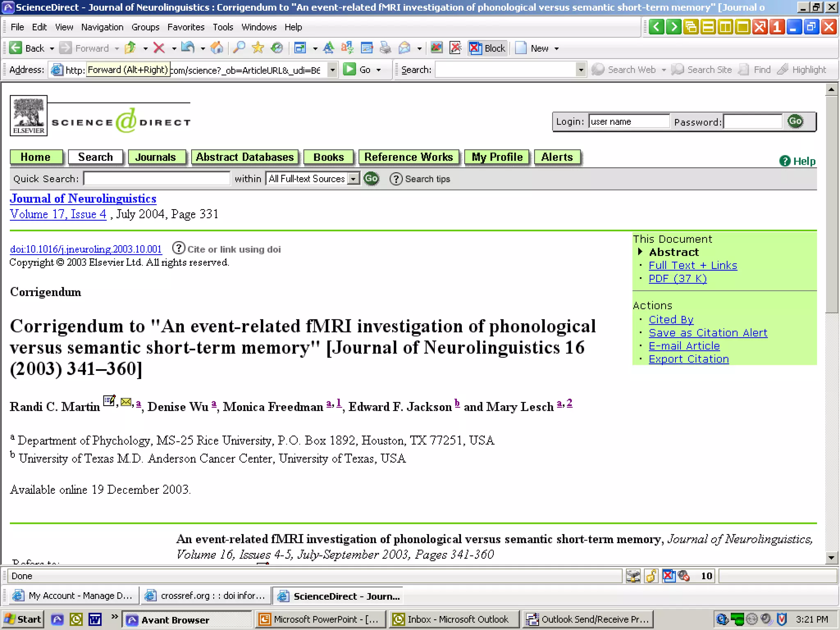Click in the Quick Search input field
Image resolution: width=840 pixels, height=630 pixels.
[x=157, y=179]
